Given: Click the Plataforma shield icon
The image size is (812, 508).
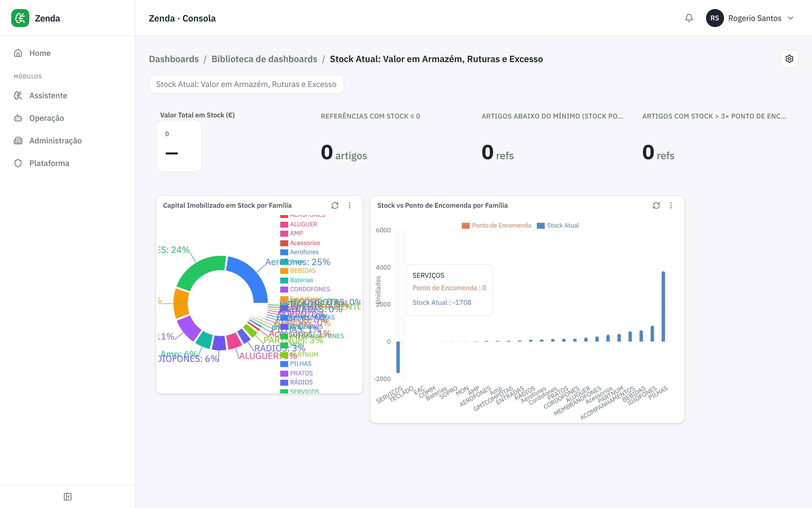Looking at the screenshot, I should 18,163.
